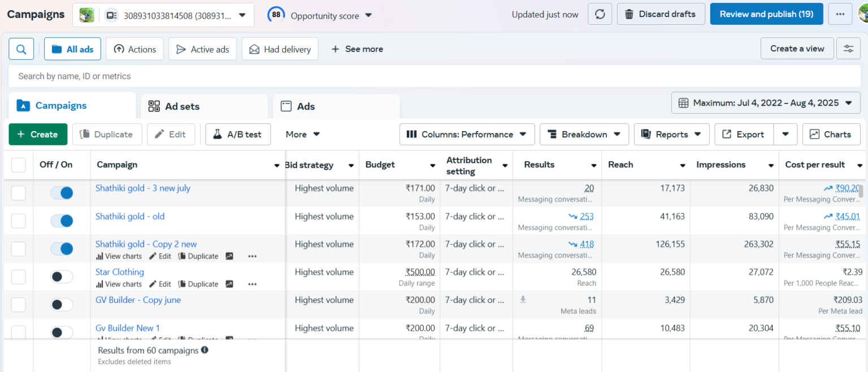This screenshot has width=868, height=372.
Task: Click the info icon beside Results from 60 campaigns
Action: (x=205, y=350)
